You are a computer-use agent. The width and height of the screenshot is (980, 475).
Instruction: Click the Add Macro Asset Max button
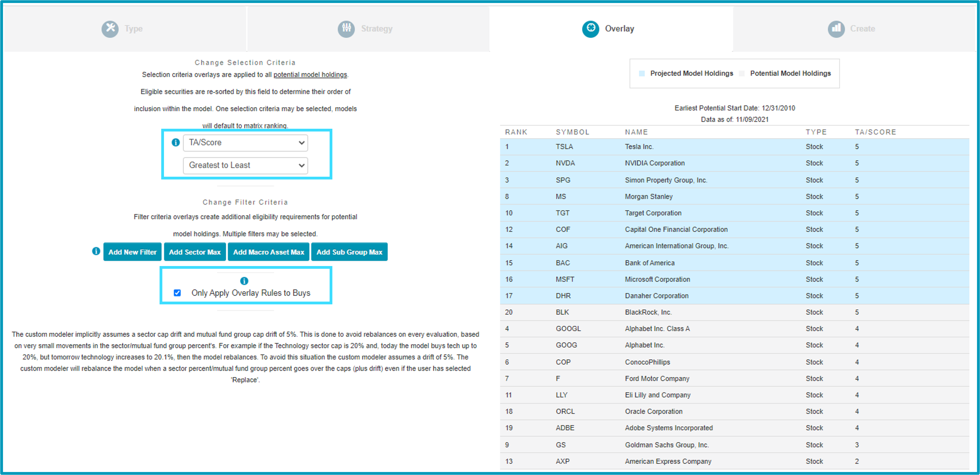tap(269, 252)
